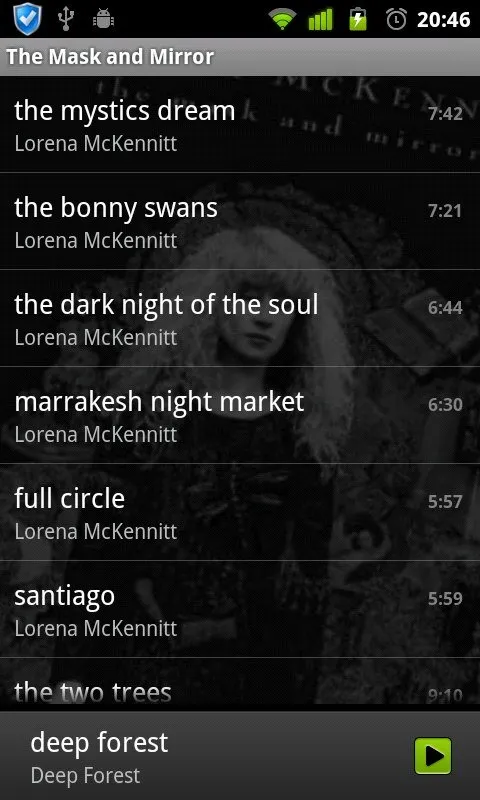Viewport: 480px width, 800px height.
Task: Tap the battery charging icon
Action: [x=358, y=19]
